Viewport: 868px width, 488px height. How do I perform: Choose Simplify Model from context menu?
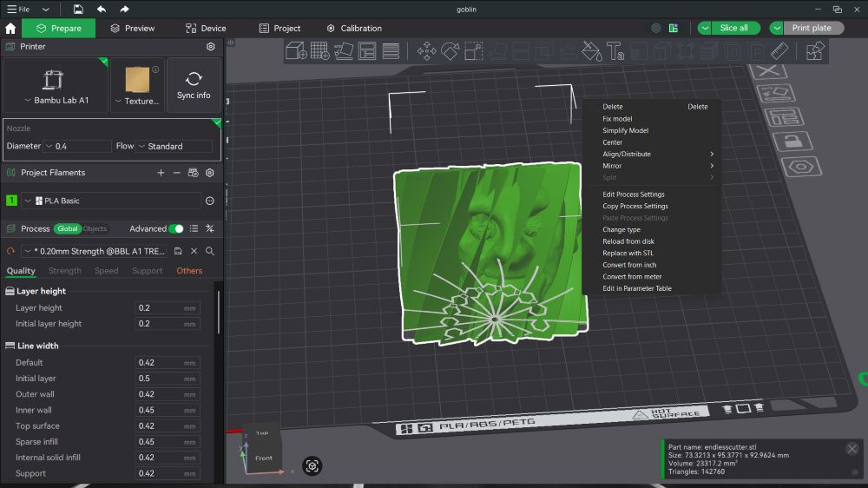point(625,130)
